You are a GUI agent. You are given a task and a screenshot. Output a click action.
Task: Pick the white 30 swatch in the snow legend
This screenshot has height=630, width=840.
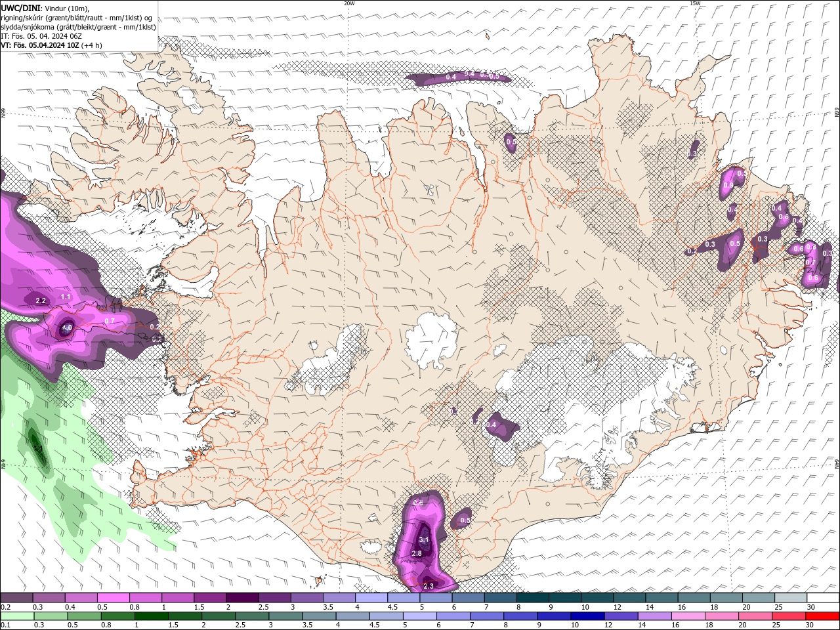tap(823, 598)
